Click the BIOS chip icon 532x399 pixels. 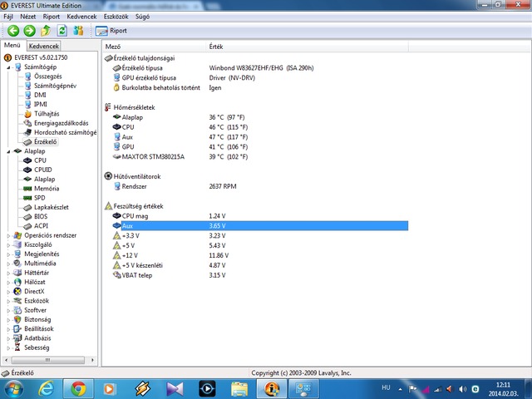(x=27, y=216)
